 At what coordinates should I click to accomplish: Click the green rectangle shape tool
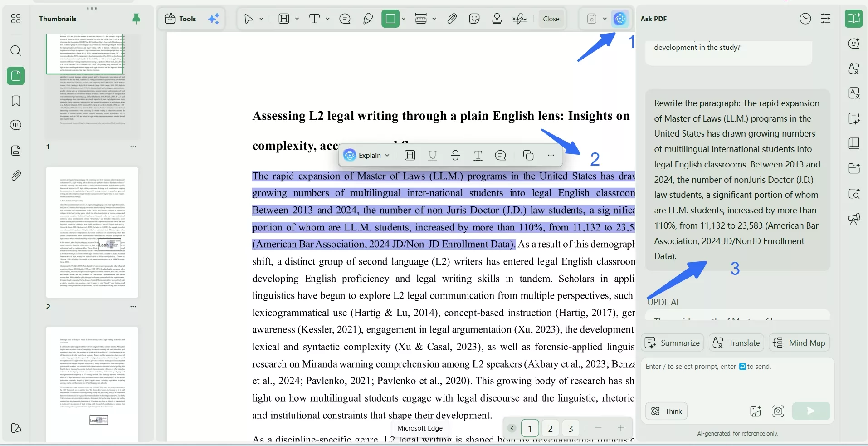pyautogui.click(x=390, y=19)
